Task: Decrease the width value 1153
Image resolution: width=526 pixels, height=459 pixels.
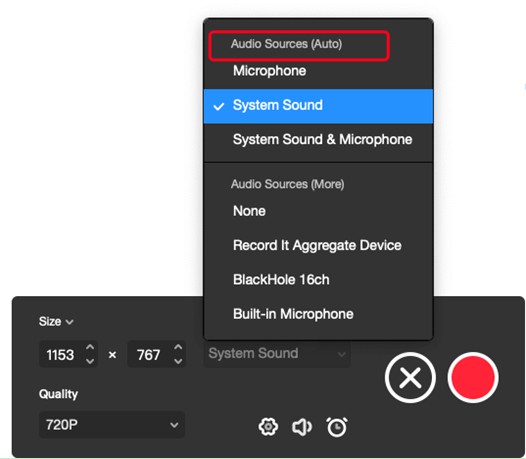Action: coord(90,361)
